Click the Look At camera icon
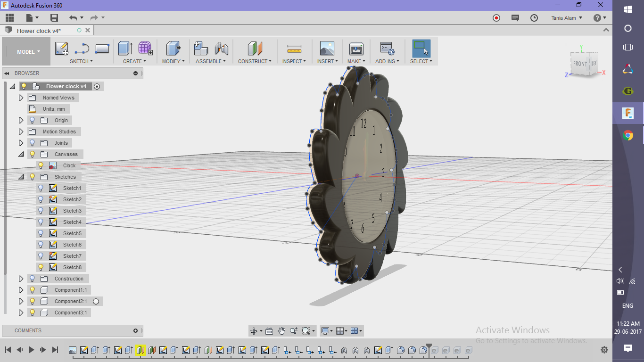 pos(269,331)
